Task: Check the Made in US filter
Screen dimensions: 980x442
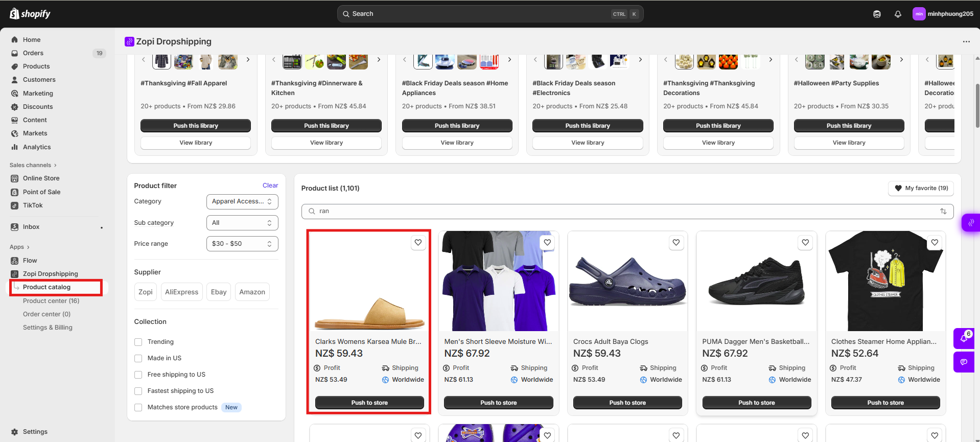Action: 138,358
